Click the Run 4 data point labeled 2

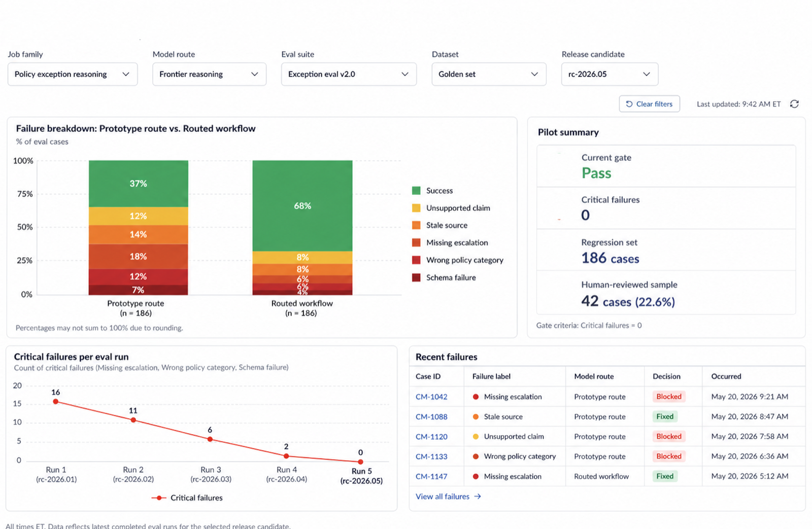pyautogui.click(x=286, y=456)
